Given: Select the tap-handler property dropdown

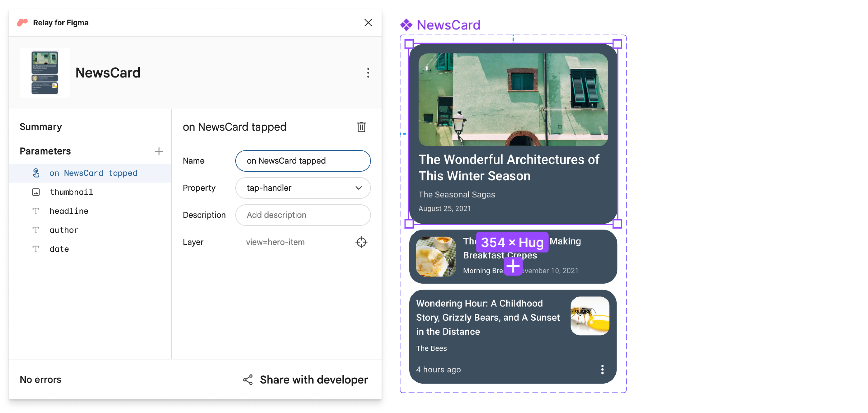Looking at the screenshot, I should 303,188.
